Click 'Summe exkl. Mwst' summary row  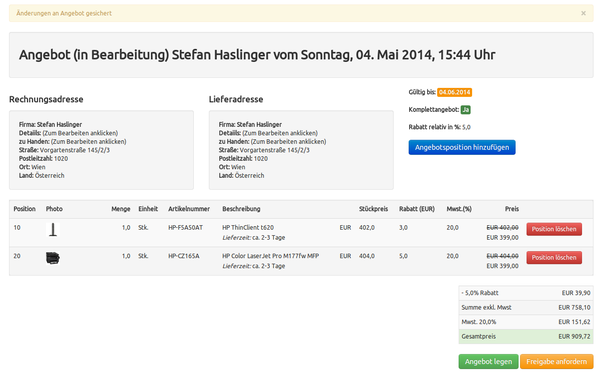[526, 307]
